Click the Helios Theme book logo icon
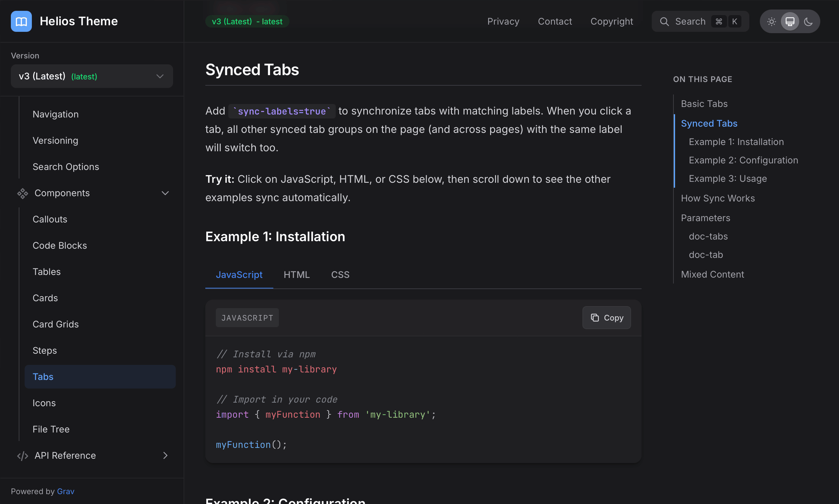Image resolution: width=839 pixels, height=504 pixels. coord(21,21)
